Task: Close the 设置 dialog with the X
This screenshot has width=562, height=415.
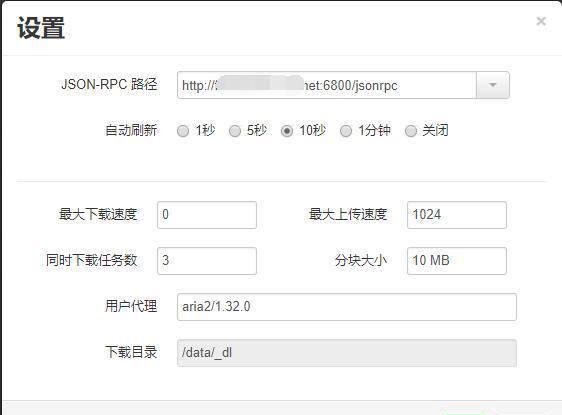Action: tap(541, 22)
